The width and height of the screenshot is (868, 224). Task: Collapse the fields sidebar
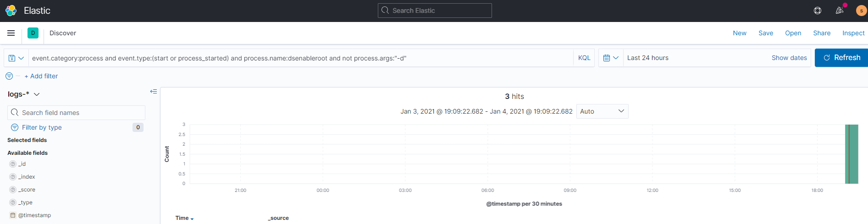(154, 92)
